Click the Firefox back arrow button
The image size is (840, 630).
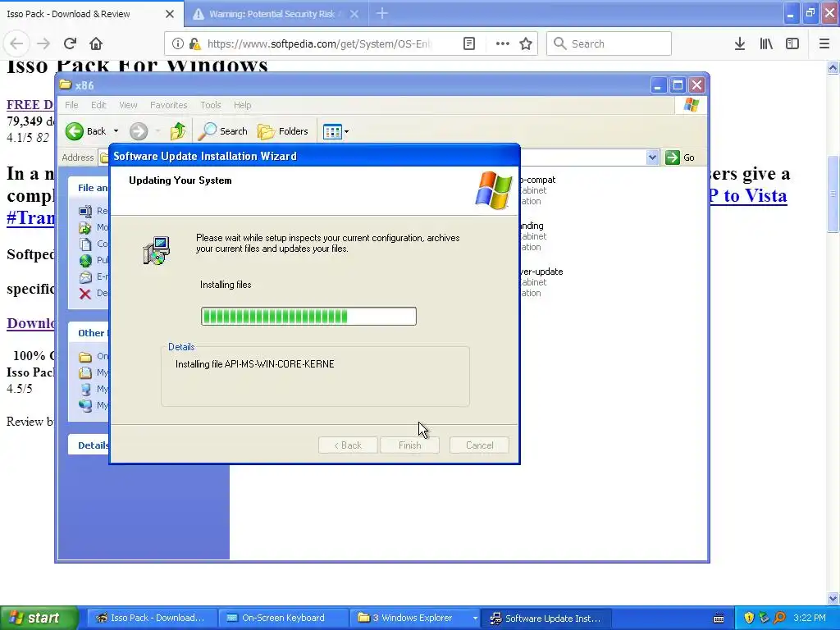click(x=16, y=43)
